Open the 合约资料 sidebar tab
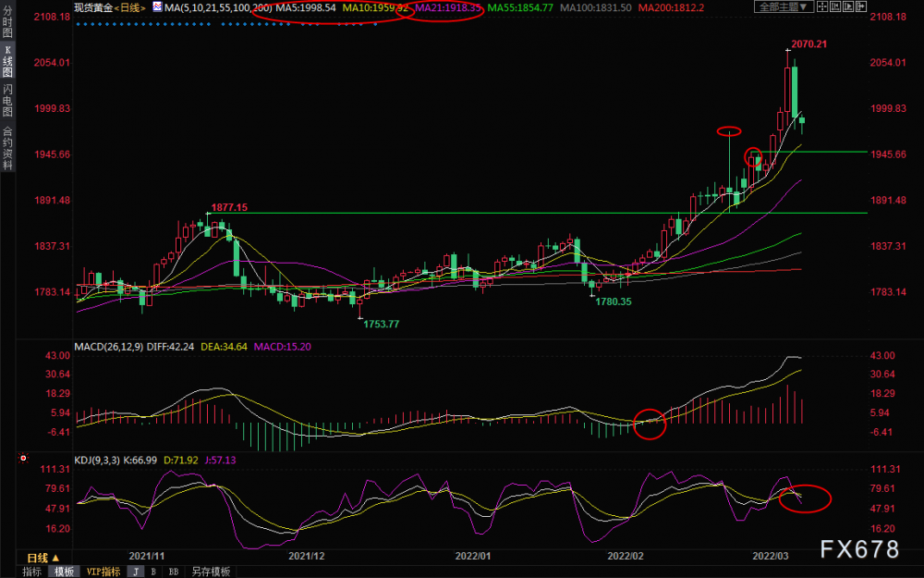The height and width of the screenshot is (578, 924). pyautogui.click(x=7, y=150)
